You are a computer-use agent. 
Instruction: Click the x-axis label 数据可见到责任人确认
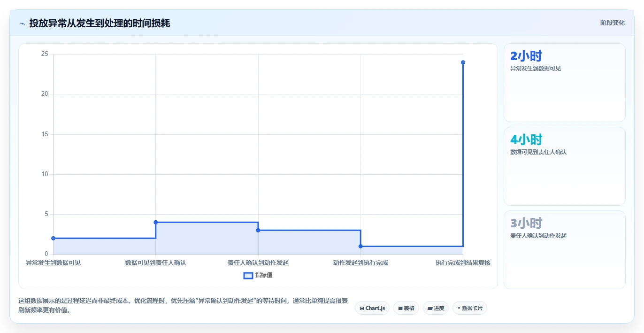(x=155, y=263)
